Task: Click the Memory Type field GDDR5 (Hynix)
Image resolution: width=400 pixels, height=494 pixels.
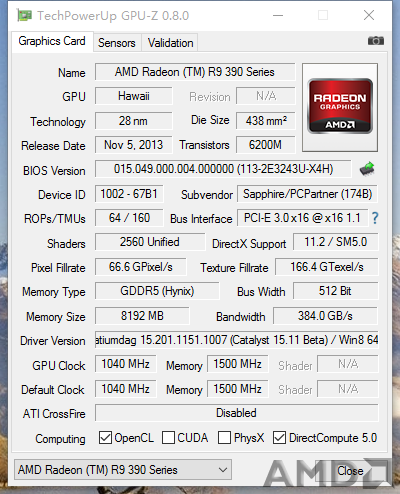Action: [157, 291]
